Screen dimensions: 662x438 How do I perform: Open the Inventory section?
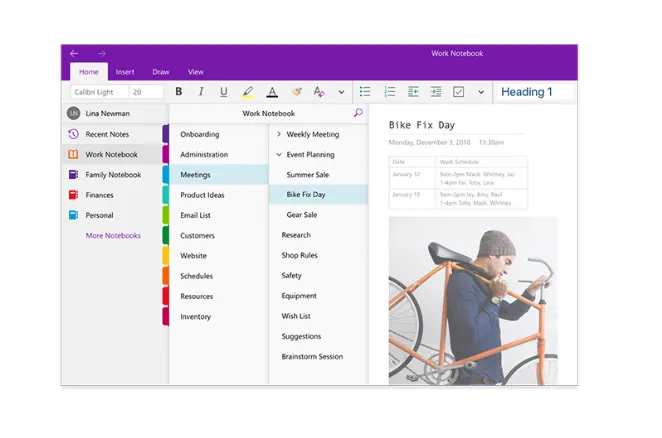(218, 316)
